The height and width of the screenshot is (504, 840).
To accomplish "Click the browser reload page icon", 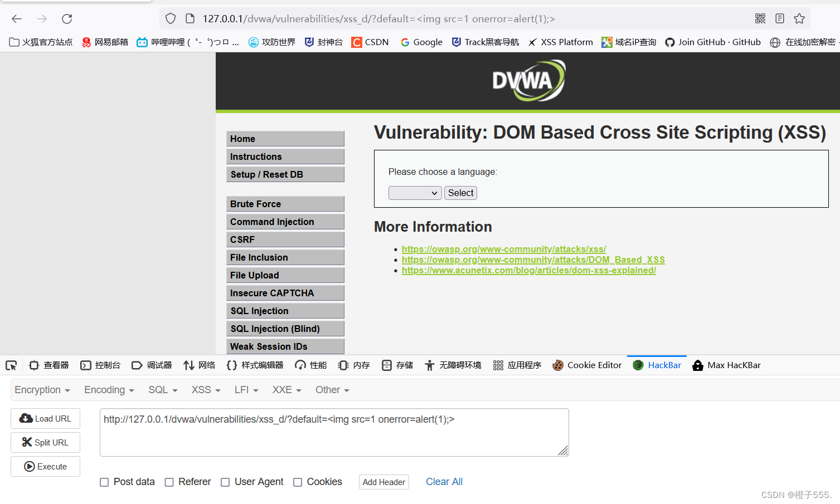I will (67, 19).
